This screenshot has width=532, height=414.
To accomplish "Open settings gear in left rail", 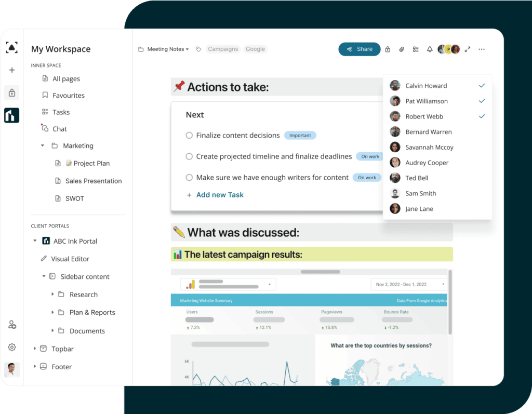I will [12, 347].
